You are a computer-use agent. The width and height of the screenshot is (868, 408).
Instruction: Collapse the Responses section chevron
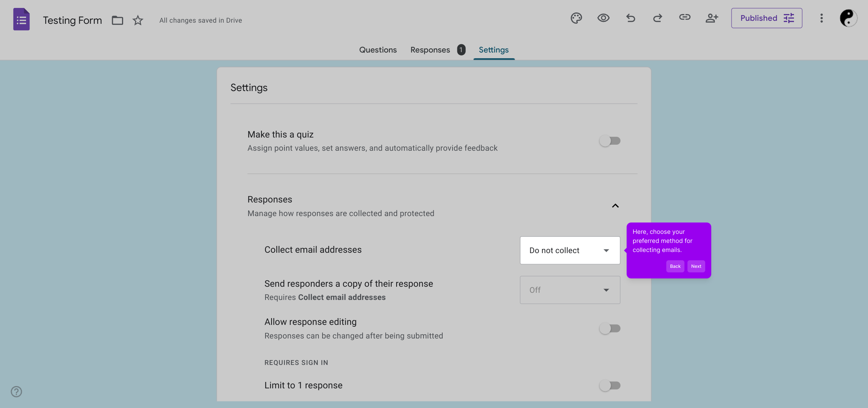pyautogui.click(x=615, y=206)
